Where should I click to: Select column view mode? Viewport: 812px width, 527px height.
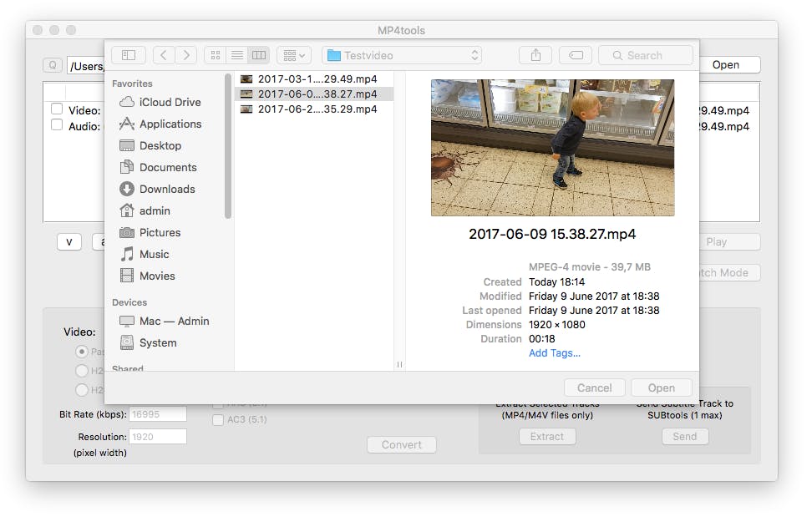click(259, 55)
